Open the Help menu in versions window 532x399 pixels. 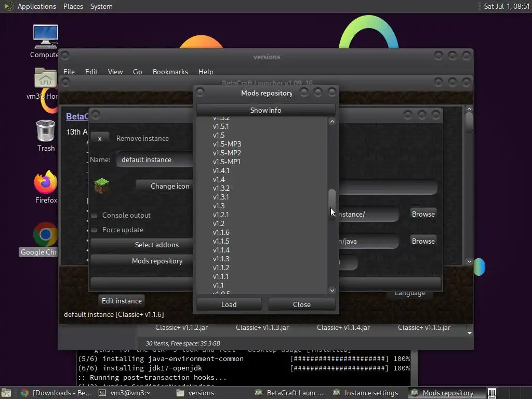pyautogui.click(x=206, y=72)
